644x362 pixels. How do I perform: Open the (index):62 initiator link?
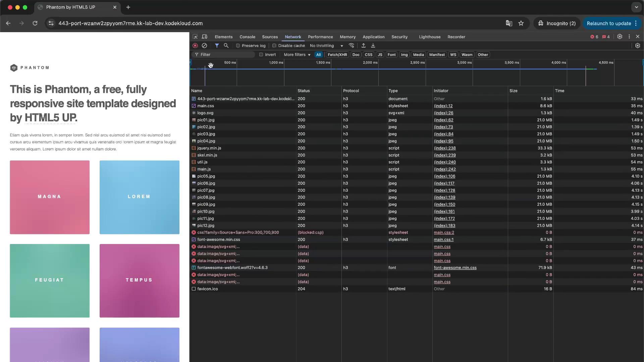coord(443,120)
